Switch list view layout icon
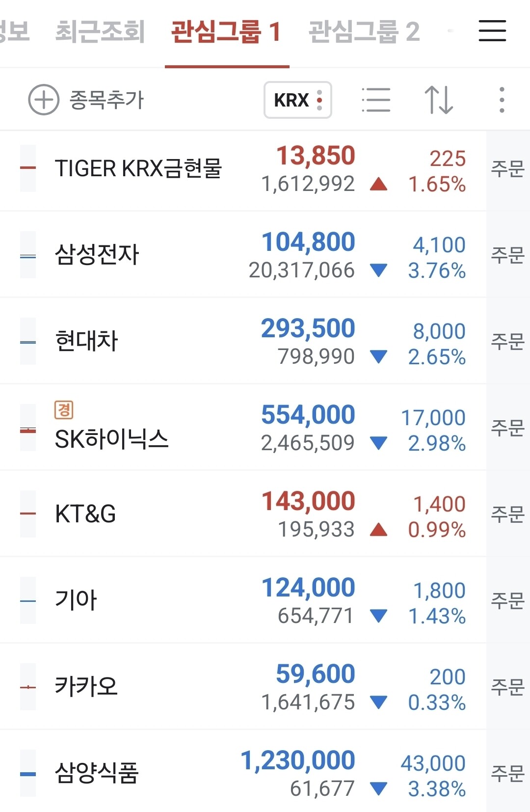Viewport: 530px width, 812px height. pyautogui.click(x=376, y=100)
